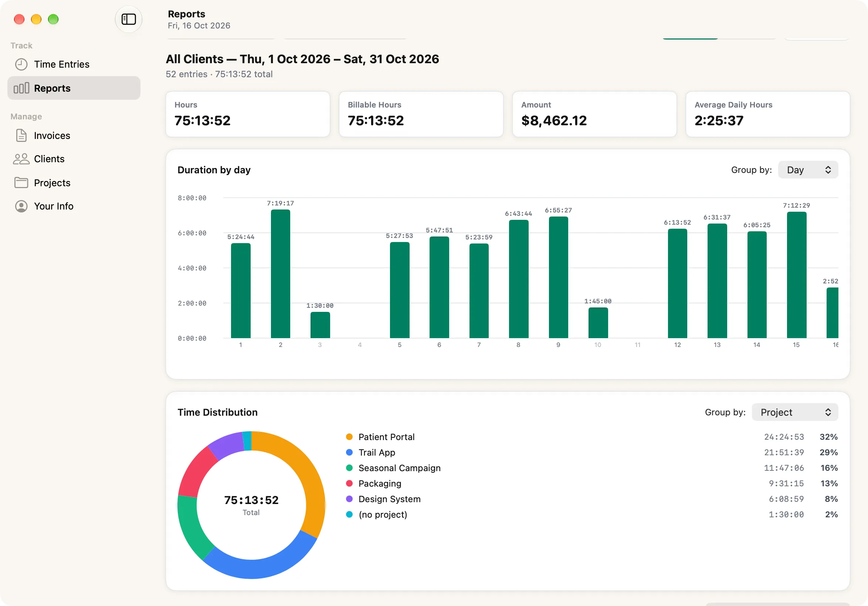The width and height of the screenshot is (868, 606).
Task: Open the Projects folder icon
Action: [x=21, y=183]
